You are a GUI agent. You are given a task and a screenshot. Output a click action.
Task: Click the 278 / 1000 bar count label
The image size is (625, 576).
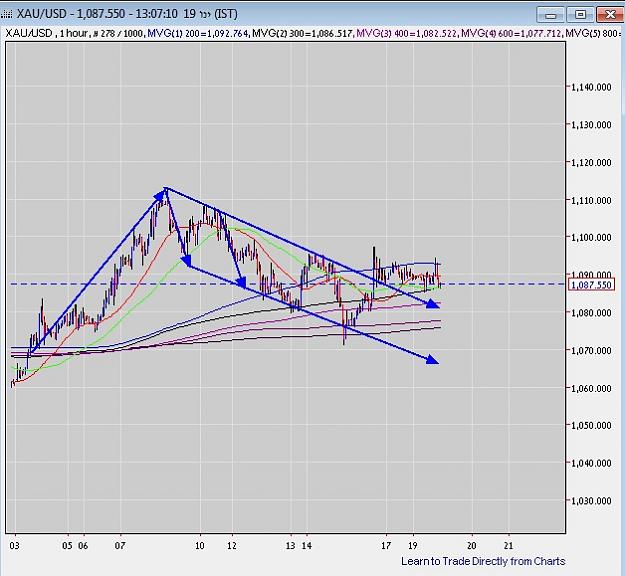tap(118, 33)
